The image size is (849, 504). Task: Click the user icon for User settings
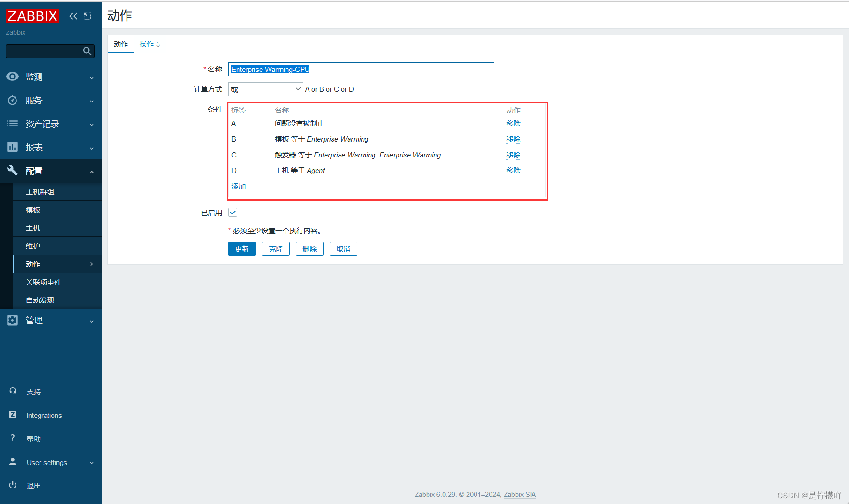tap(13, 462)
